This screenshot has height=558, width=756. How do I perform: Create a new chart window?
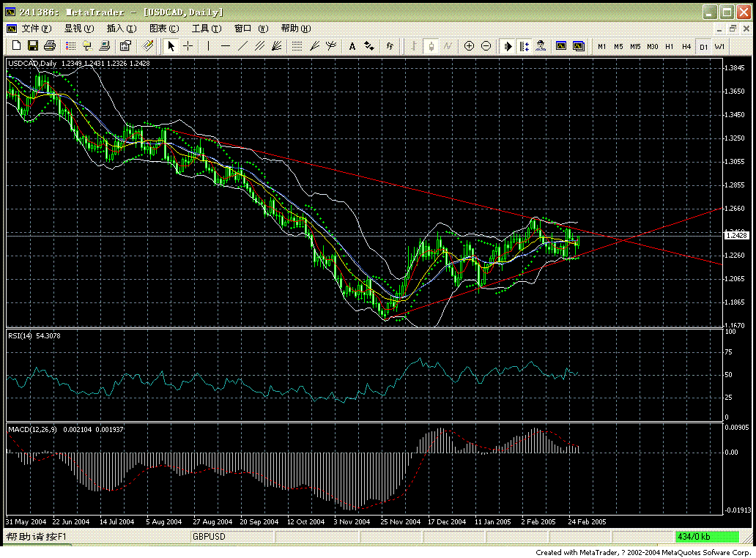16,45
